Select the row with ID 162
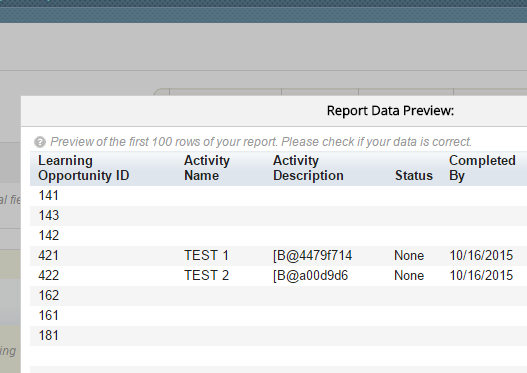Image resolution: width=527 pixels, height=373 pixels. [278, 296]
